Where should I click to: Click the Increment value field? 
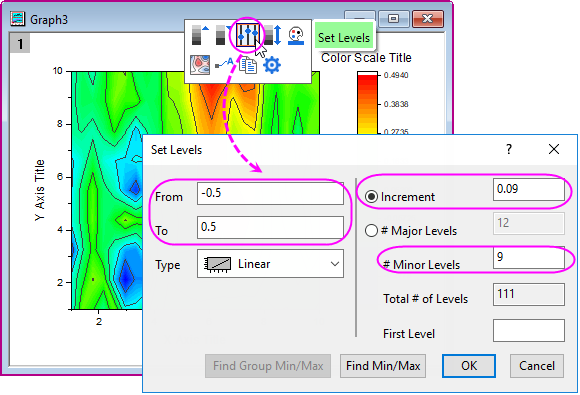529,190
